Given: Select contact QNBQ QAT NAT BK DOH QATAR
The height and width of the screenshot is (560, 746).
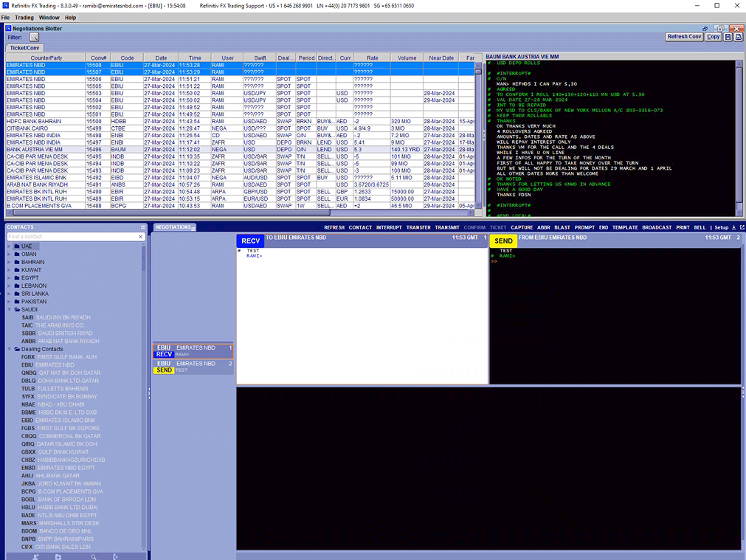Looking at the screenshot, I should coord(61,373).
